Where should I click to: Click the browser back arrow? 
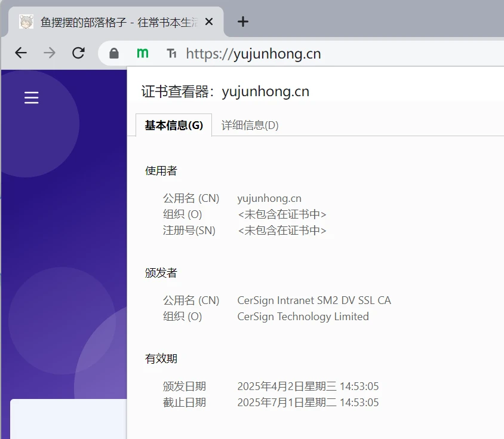point(21,53)
